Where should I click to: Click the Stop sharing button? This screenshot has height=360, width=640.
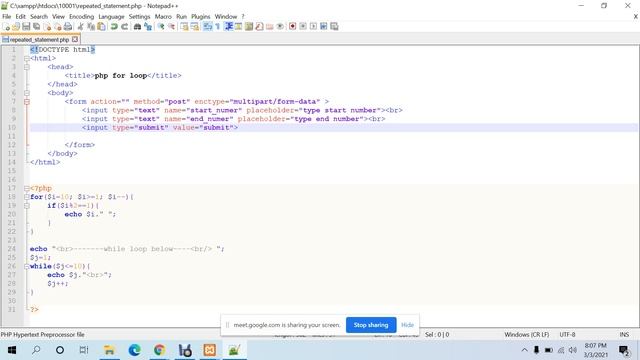coord(371,325)
